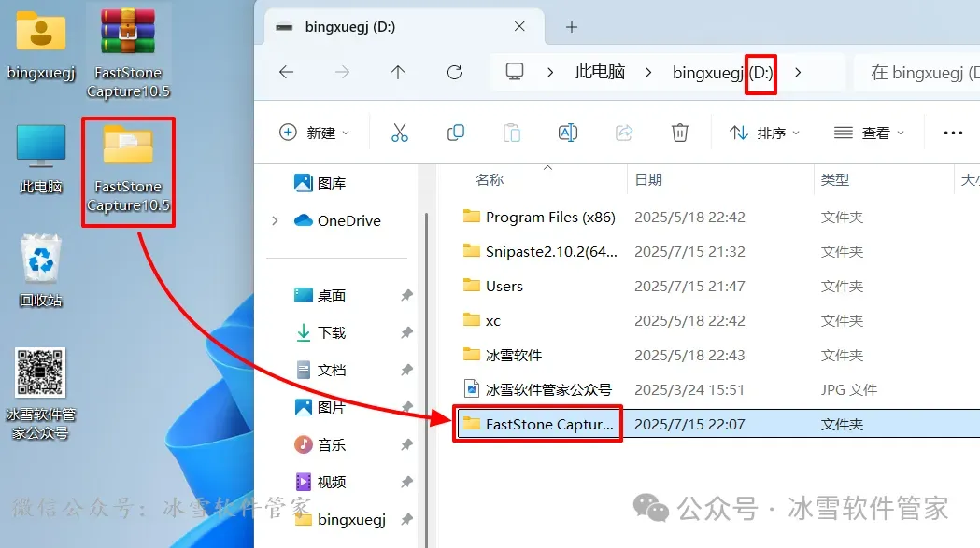Unpin 音乐 using its pin icon
The image size is (980, 548).
coord(407,444)
